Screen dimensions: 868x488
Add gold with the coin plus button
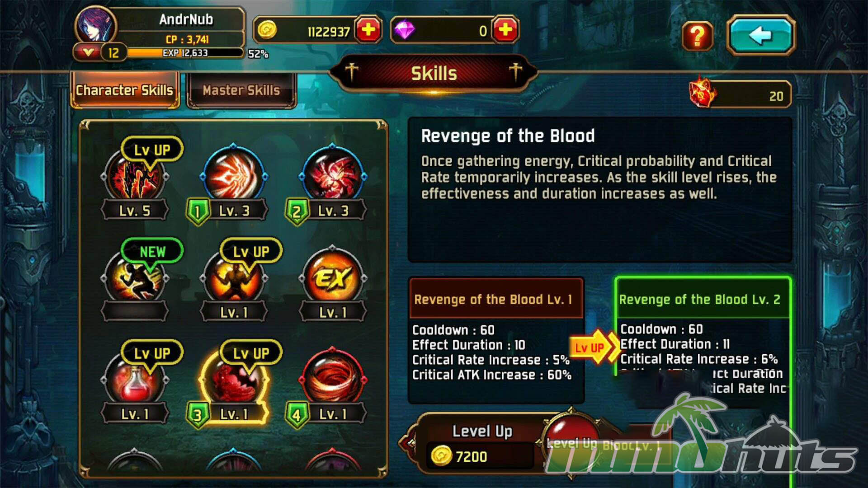coord(368,30)
